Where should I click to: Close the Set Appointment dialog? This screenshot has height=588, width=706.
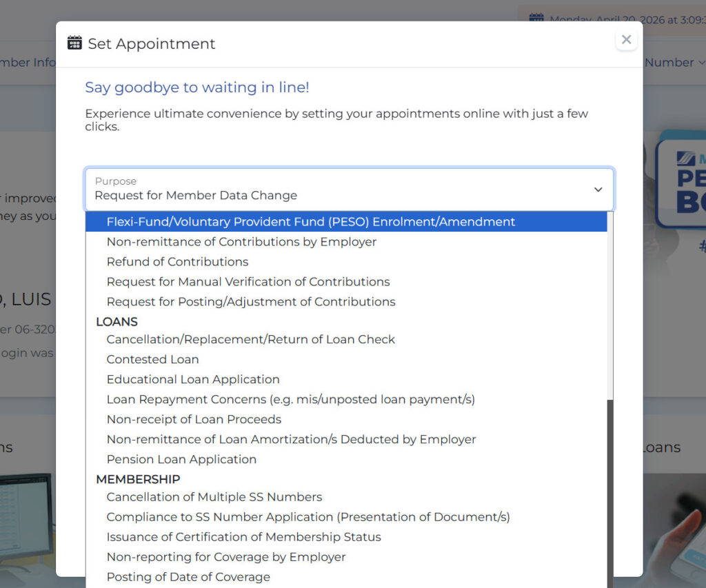pyautogui.click(x=626, y=39)
